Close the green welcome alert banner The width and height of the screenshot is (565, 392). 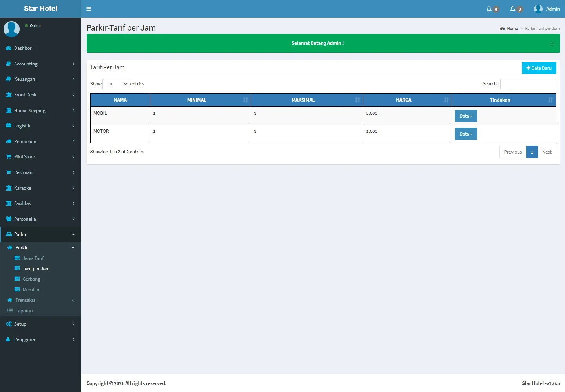(552, 43)
